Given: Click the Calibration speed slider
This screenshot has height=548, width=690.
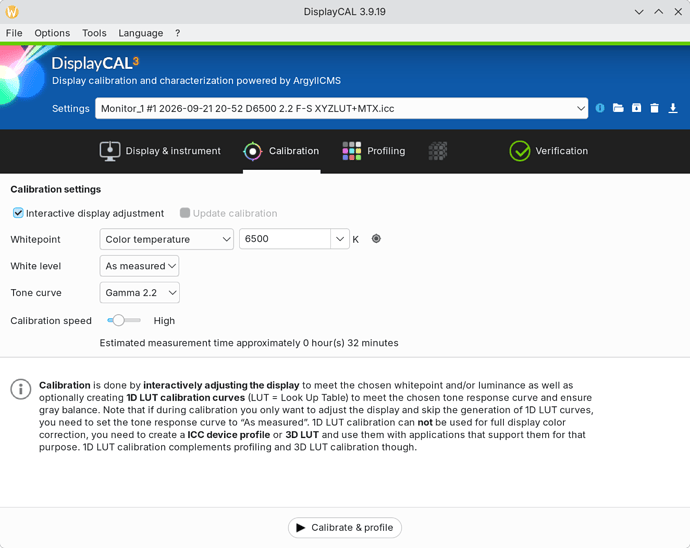Looking at the screenshot, I should [x=124, y=320].
